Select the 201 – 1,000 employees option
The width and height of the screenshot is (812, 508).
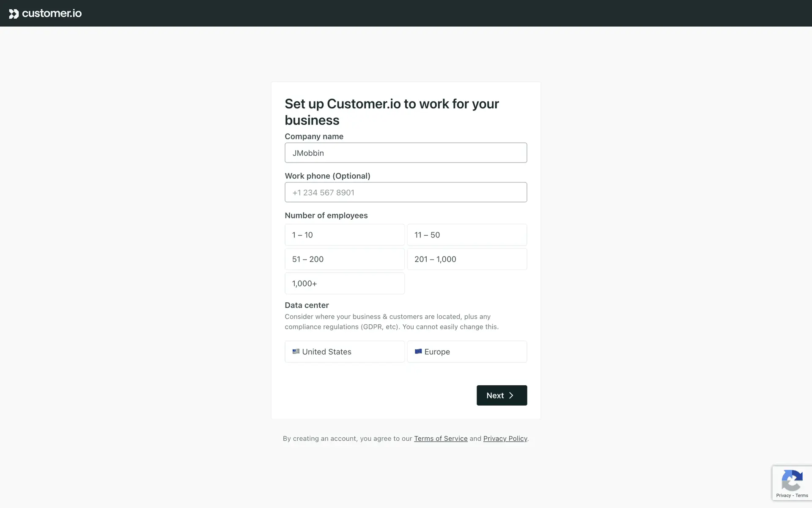tap(467, 259)
